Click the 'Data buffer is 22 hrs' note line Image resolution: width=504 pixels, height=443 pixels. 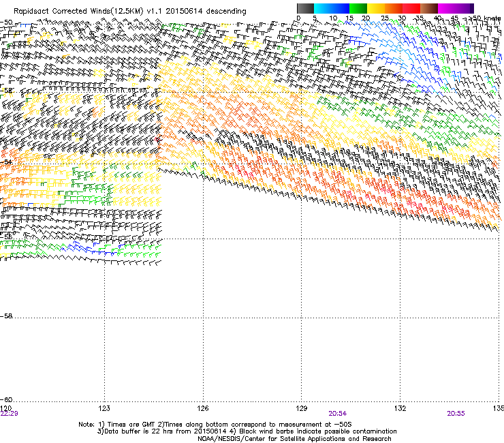[x=247, y=431]
